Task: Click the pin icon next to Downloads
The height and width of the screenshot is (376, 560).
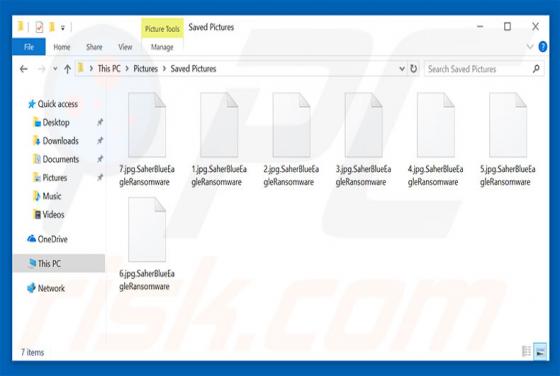Action: 100,141
